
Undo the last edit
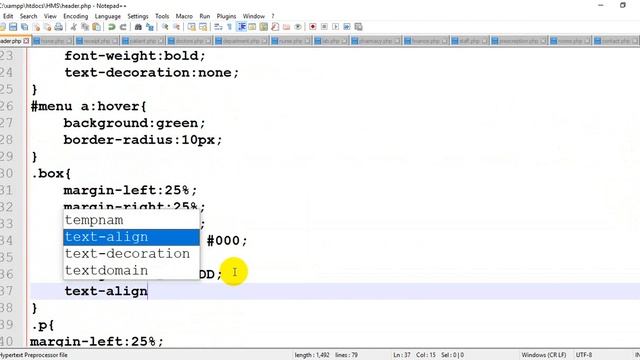coord(111,27)
